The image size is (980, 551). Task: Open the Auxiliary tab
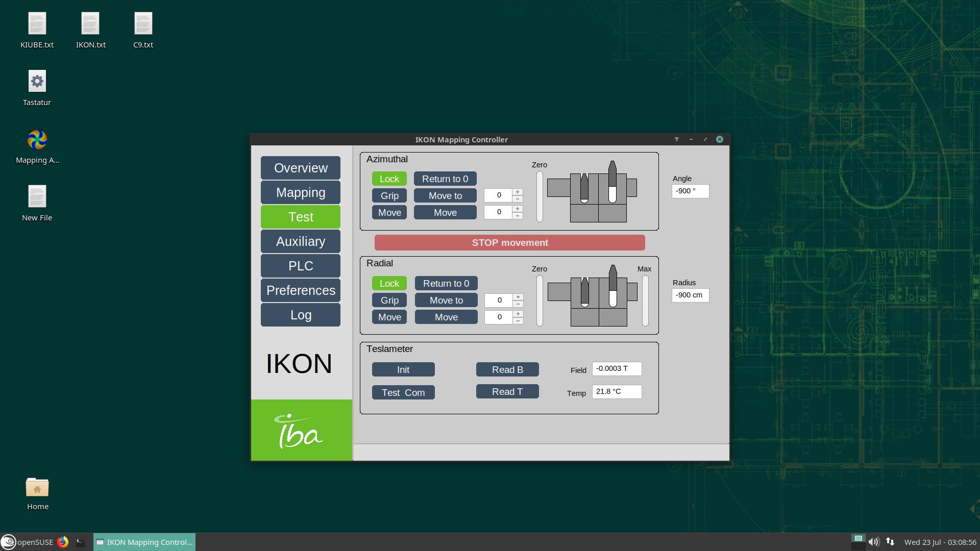point(301,241)
